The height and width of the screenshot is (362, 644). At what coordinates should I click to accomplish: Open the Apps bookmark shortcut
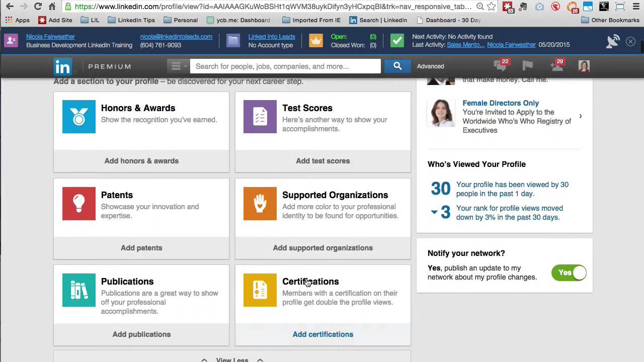[17, 20]
